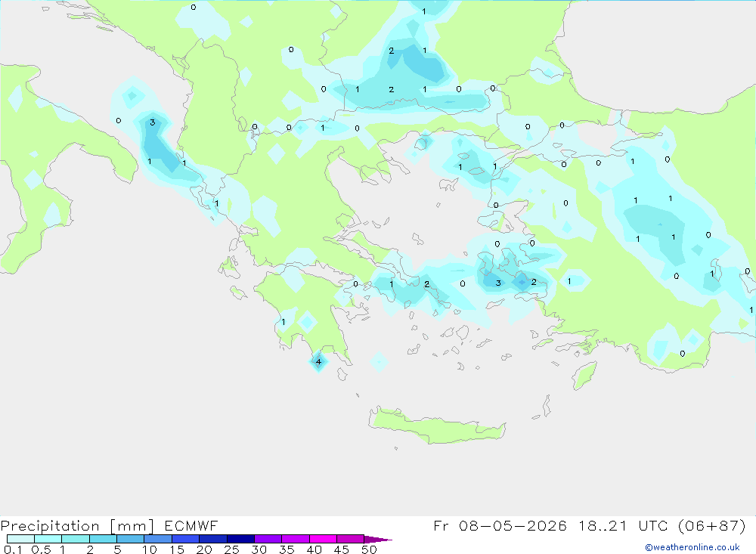Select the 40–45 mm legend color swatch
This screenshot has width=756, height=554.
pyautogui.click(x=323, y=539)
